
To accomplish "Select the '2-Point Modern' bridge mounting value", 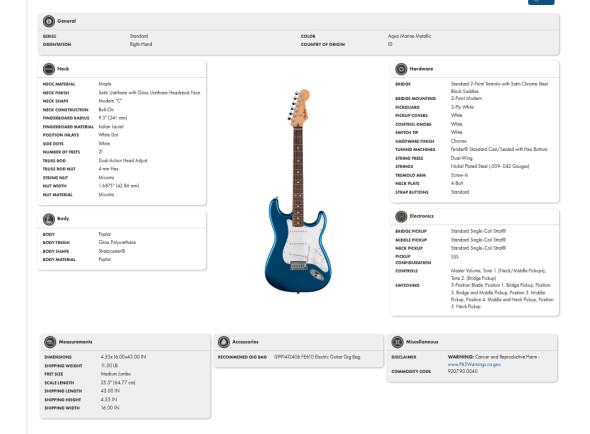I will click(x=466, y=98).
